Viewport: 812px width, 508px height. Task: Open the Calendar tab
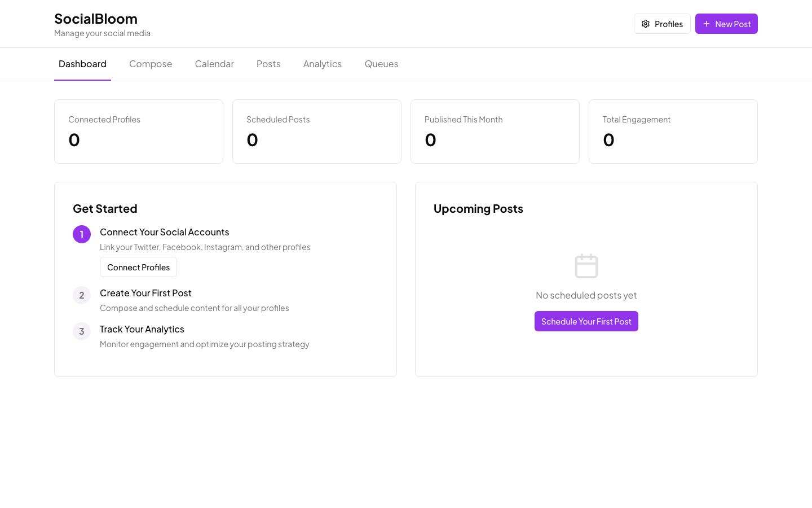tap(214, 64)
